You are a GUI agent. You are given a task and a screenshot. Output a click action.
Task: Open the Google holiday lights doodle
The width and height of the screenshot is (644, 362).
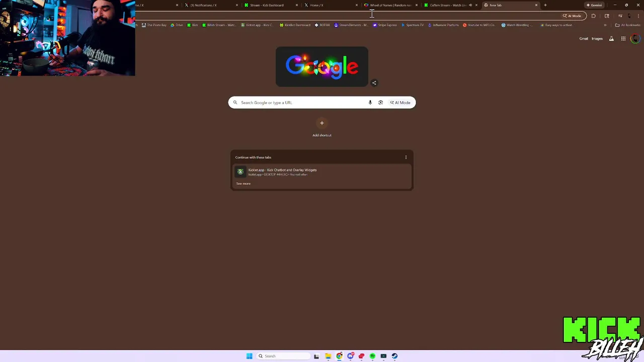(322, 66)
